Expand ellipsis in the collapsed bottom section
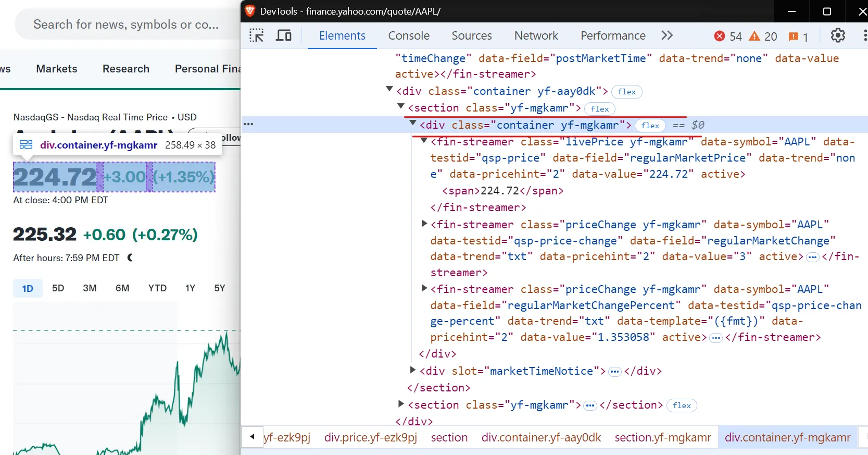This screenshot has height=455, width=868. pos(590,405)
